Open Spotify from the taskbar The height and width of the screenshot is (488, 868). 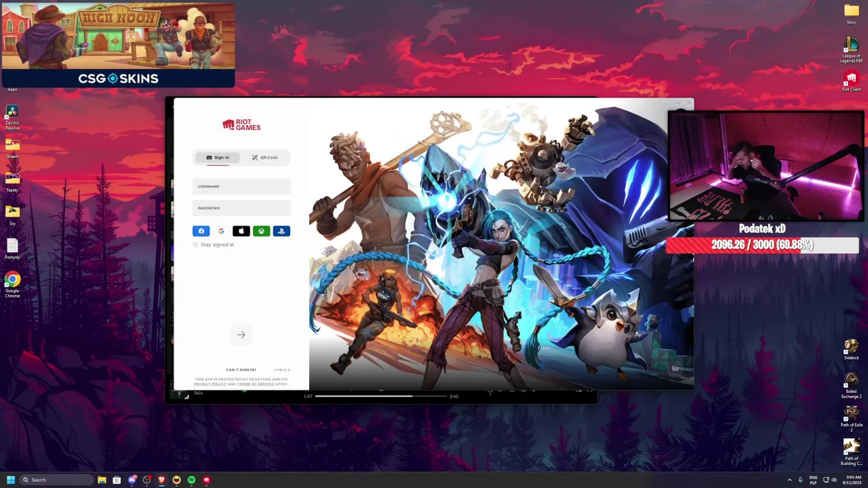[x=191, y=480]
